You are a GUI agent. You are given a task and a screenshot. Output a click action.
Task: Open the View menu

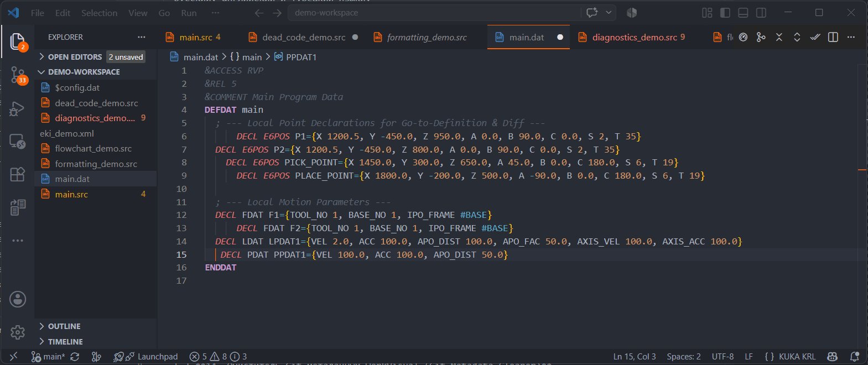[138, 13]
